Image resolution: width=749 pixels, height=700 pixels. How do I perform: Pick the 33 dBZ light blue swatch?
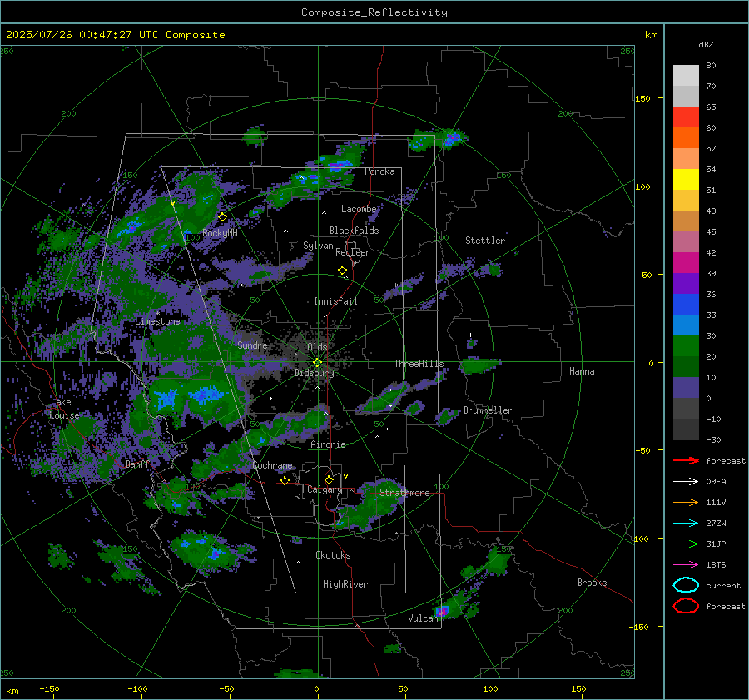(x=686, y=325)
